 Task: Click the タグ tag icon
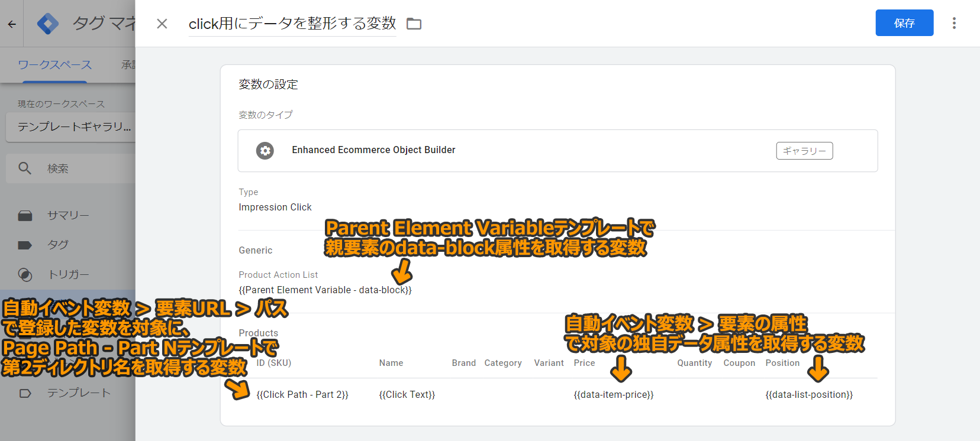(25, 245)
